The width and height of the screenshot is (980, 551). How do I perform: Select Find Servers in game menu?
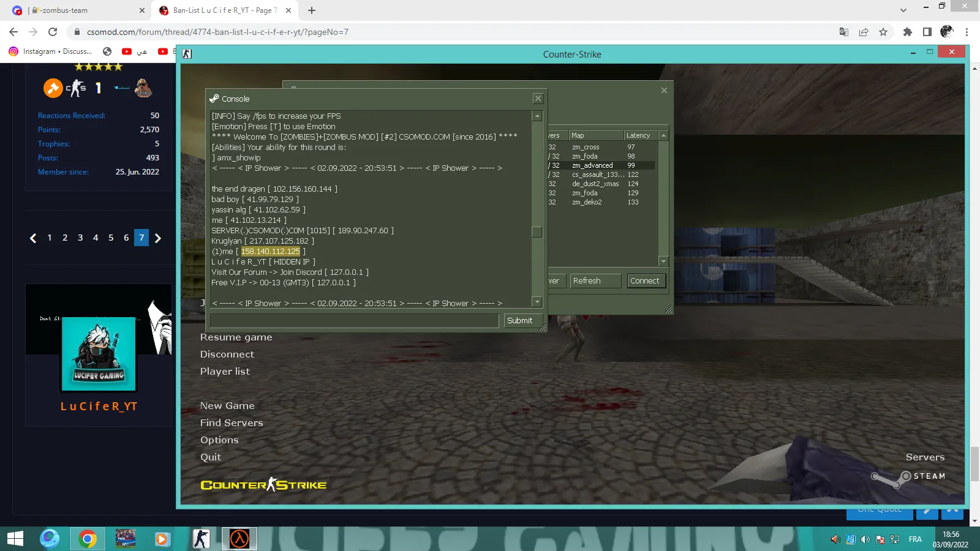(x=232, y=423)
